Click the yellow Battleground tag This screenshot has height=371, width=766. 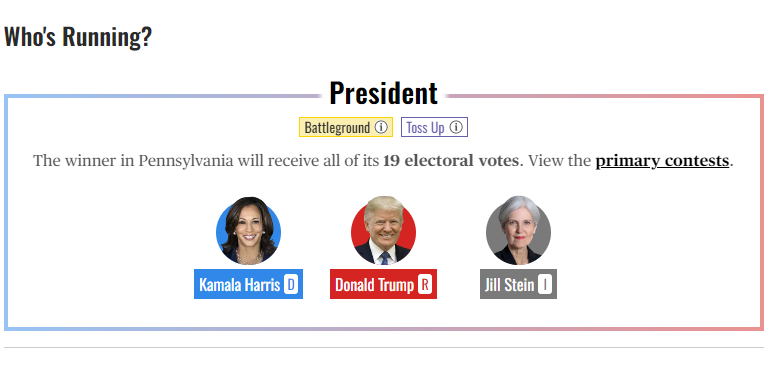pos(346,128)
